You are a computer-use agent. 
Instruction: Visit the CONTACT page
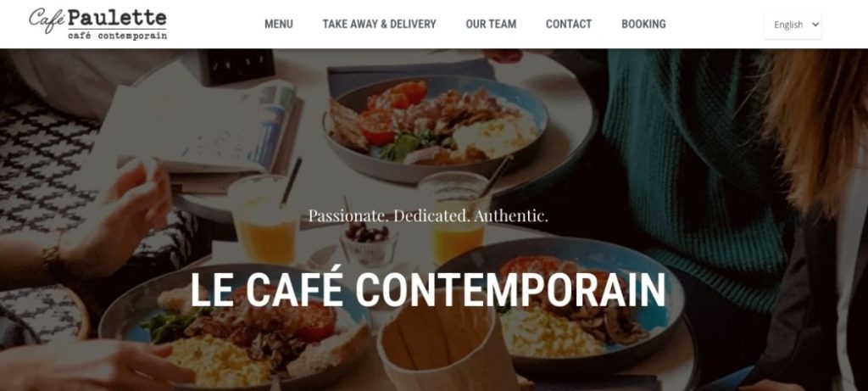click(569, 24)
